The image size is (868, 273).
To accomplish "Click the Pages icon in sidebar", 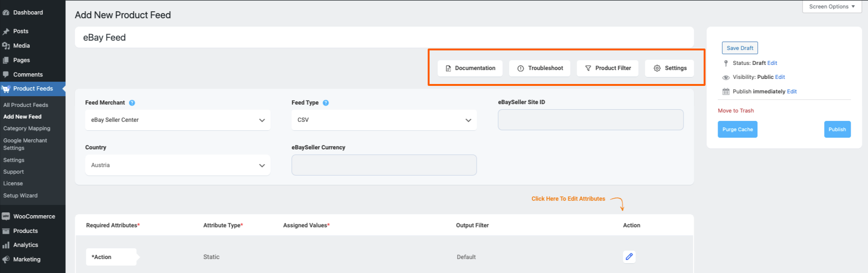I will click(6, 60).
